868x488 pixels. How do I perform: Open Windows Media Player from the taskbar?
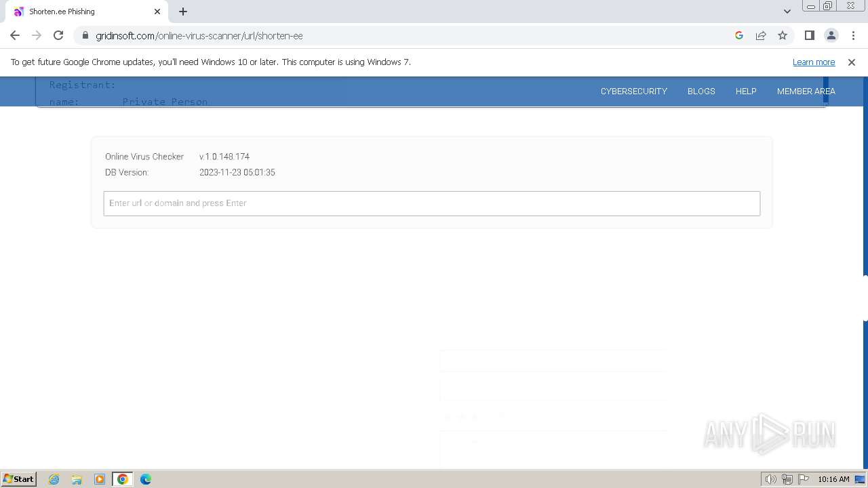[x=100, y=479]
